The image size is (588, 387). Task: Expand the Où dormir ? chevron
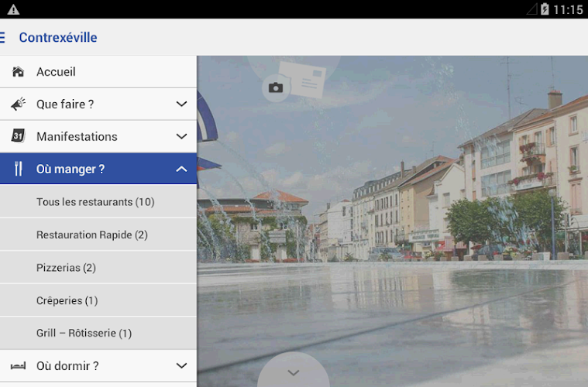[181, 365]
